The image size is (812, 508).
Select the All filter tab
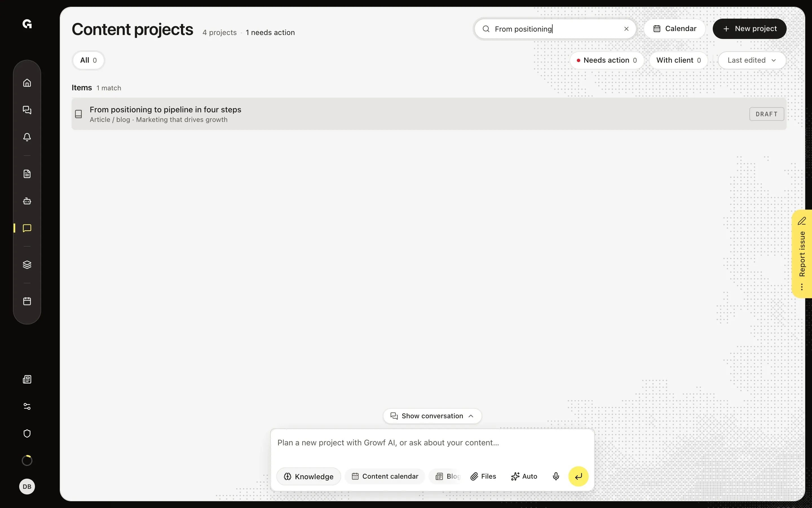pyautogui.click(x=89, y=60)
